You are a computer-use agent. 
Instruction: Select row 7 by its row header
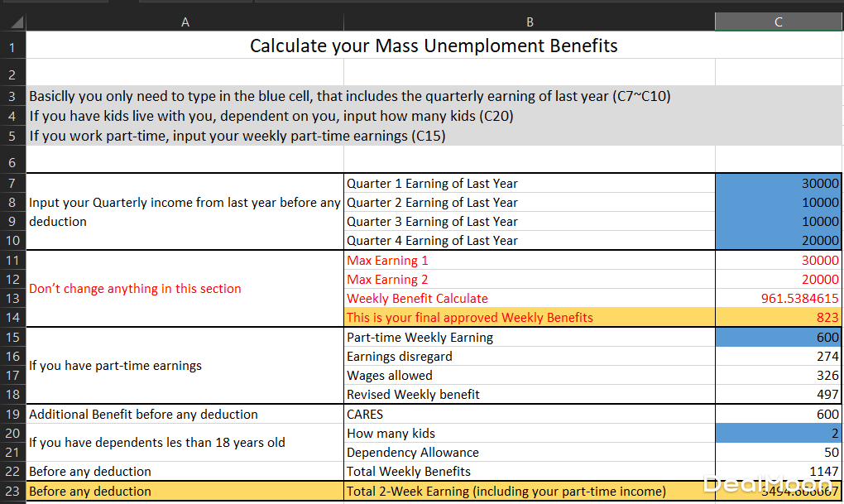pos(12,183)
